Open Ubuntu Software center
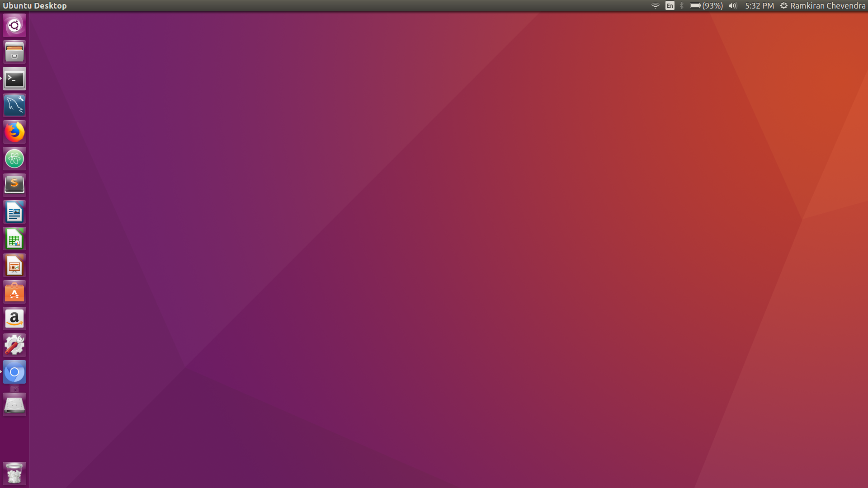 click(x=14, y=292)
